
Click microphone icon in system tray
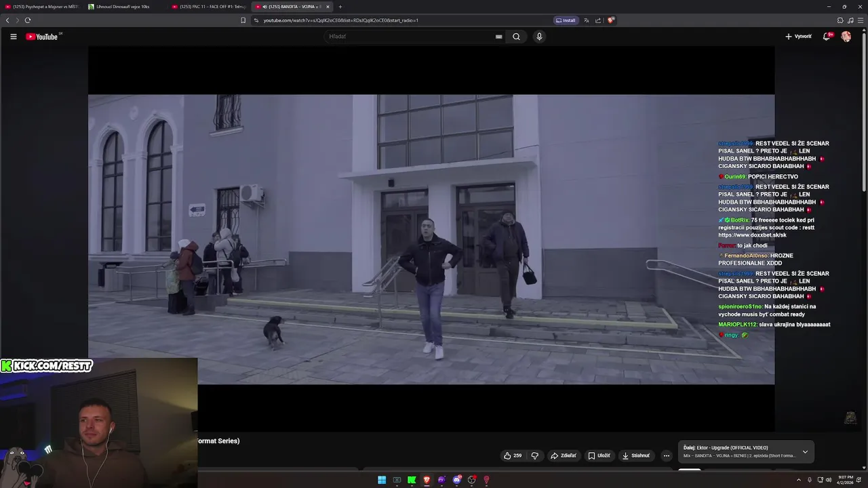[x=810, y=480]
